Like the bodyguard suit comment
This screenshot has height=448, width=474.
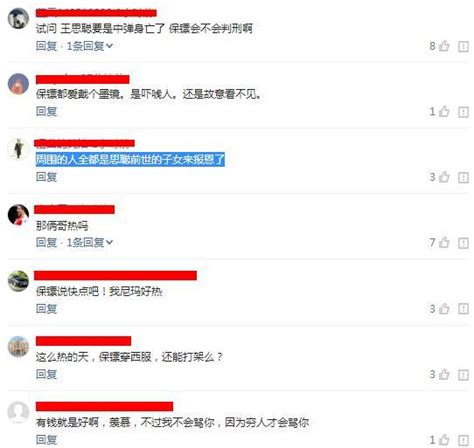point(444,374)
